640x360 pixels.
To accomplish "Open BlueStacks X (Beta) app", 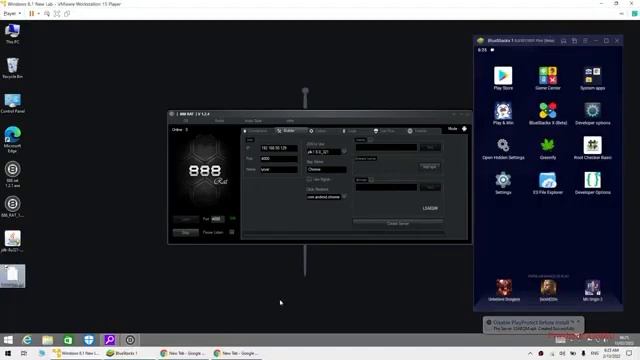I will tap(548, 113).
